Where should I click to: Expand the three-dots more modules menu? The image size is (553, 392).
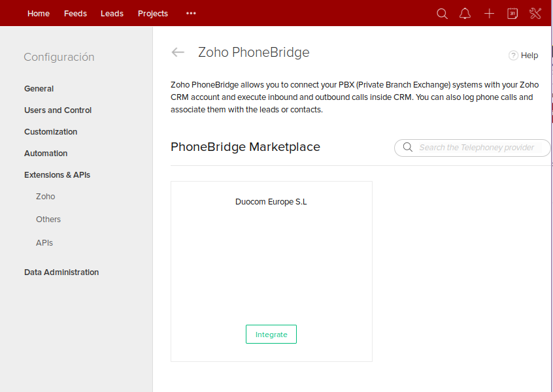191,14
